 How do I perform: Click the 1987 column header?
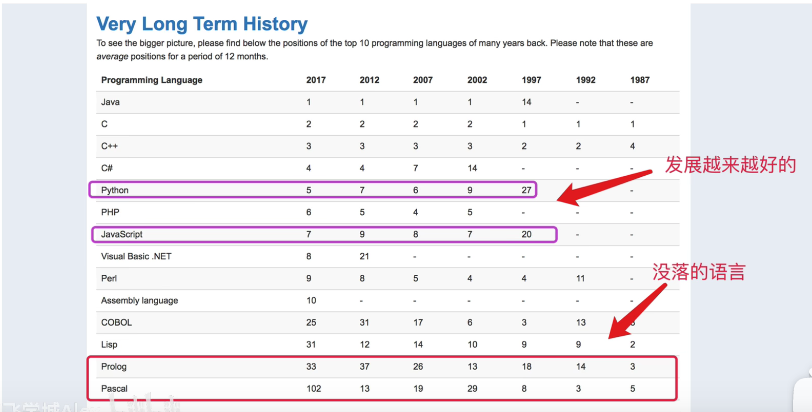click(640, 80)
